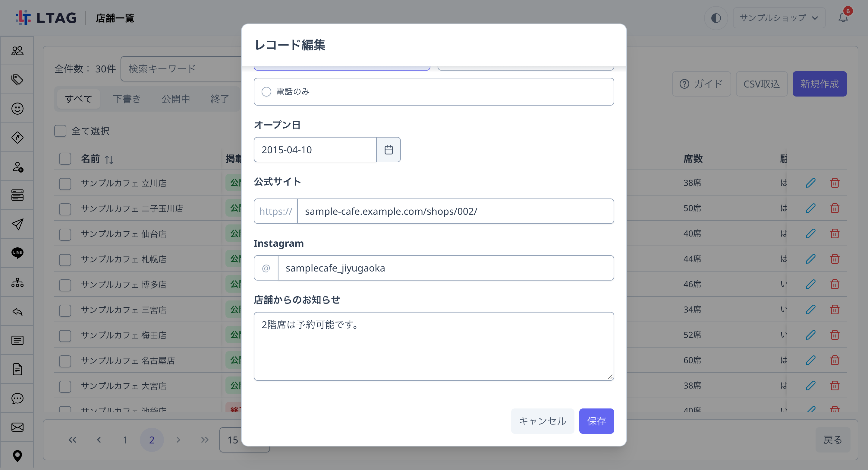Check the box for サンプルカフェ 梅田店

click(65, 335)
